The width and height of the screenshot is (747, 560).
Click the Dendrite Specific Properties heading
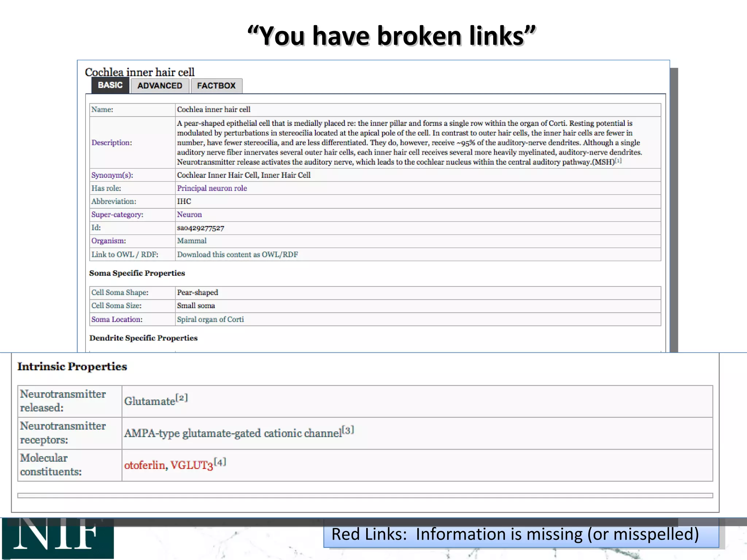[x=143, y=338]
